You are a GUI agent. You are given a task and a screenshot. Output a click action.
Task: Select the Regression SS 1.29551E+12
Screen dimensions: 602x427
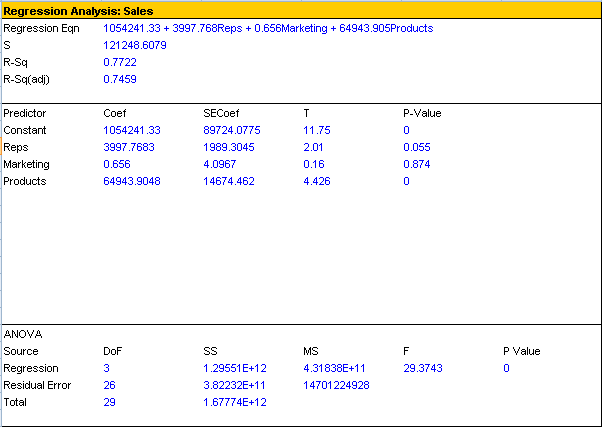click(235, 368)
